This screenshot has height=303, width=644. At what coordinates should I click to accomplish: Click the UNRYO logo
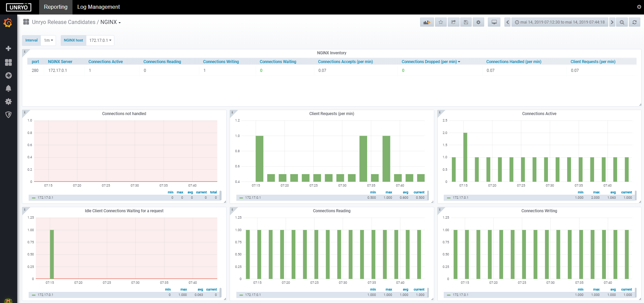[19, 7]
